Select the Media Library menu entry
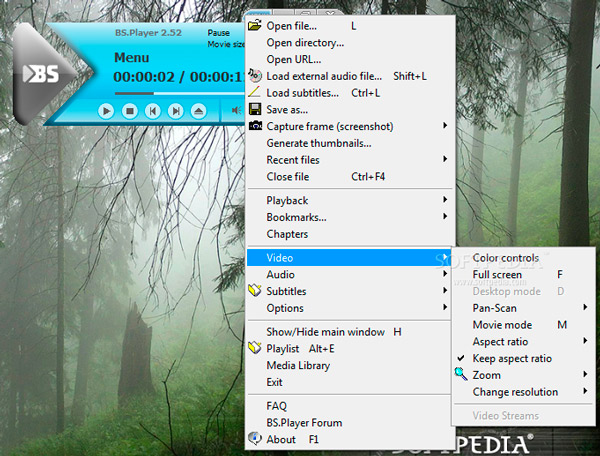 click(298, 366)
